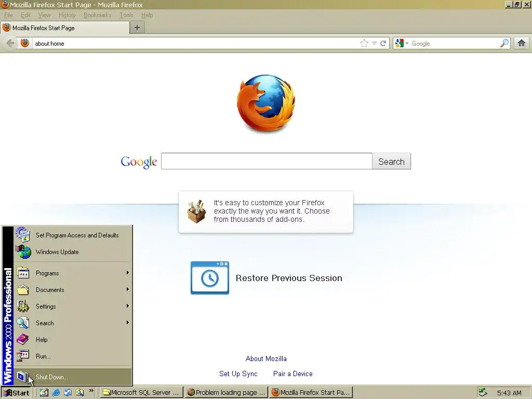Open the Google search engine selector dropdown

(402, 43)
